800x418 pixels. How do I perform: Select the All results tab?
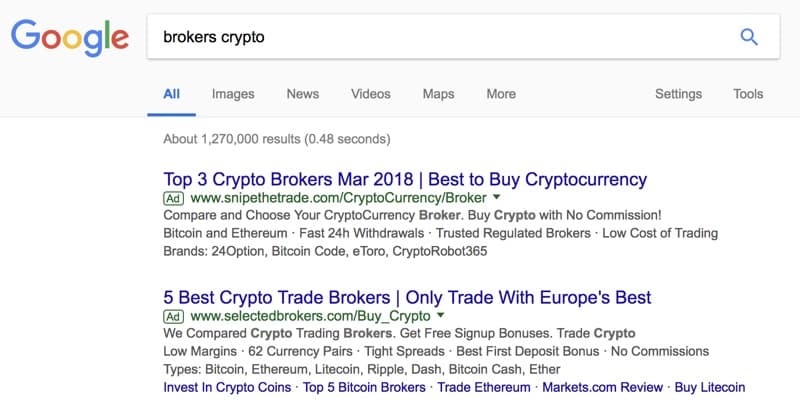coord(171,94)
